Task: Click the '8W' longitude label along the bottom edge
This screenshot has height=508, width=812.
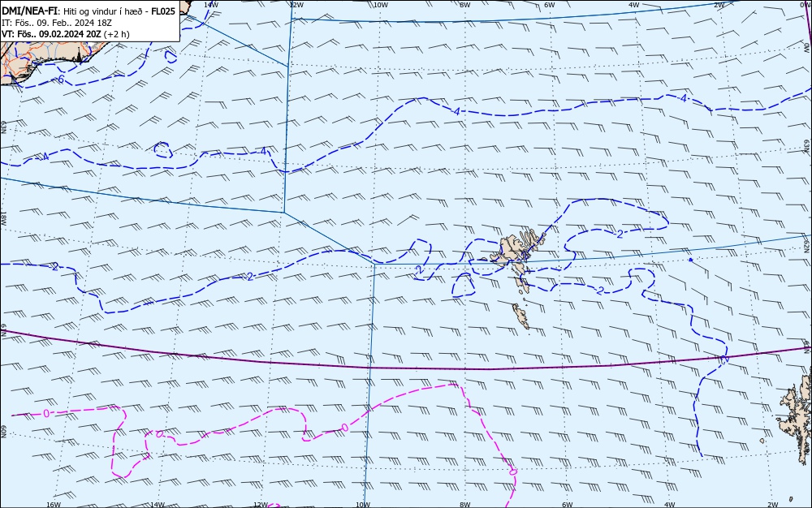Action: [x=465, y=505]
